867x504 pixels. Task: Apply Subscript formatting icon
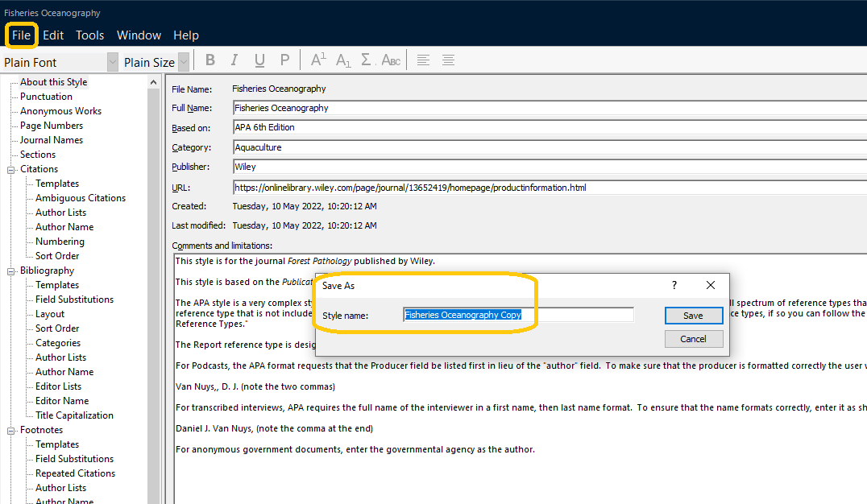[x=343, y=60]
